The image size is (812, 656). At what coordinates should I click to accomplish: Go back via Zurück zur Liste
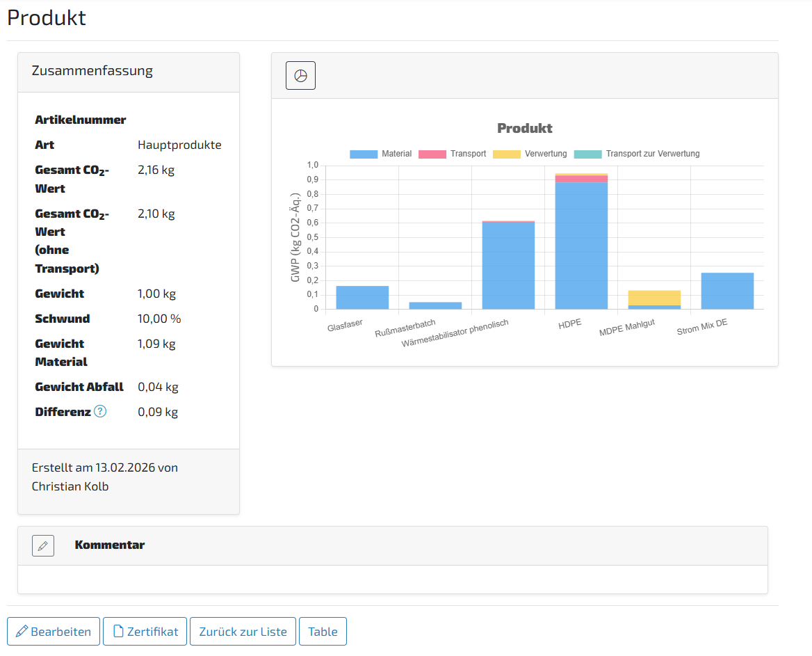(243, 632)
